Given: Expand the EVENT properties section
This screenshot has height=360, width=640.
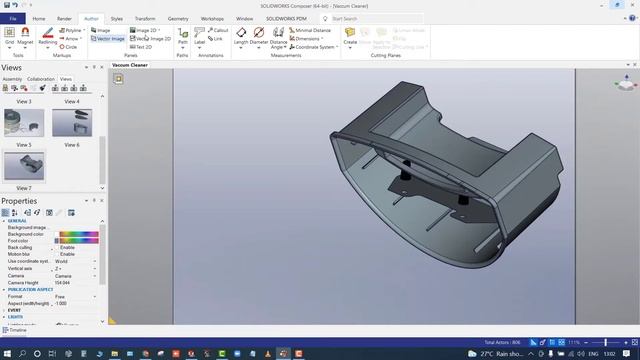Looking at the screenshot, I should 4,310.
